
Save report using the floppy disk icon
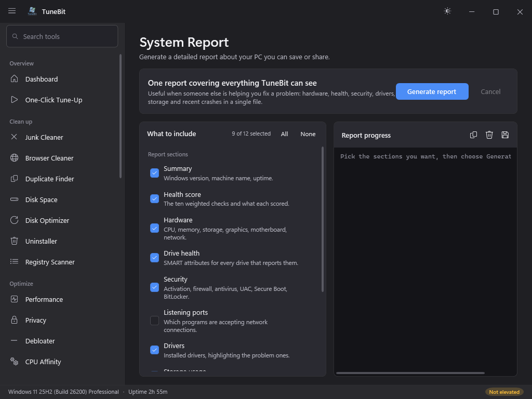[505, 135]
